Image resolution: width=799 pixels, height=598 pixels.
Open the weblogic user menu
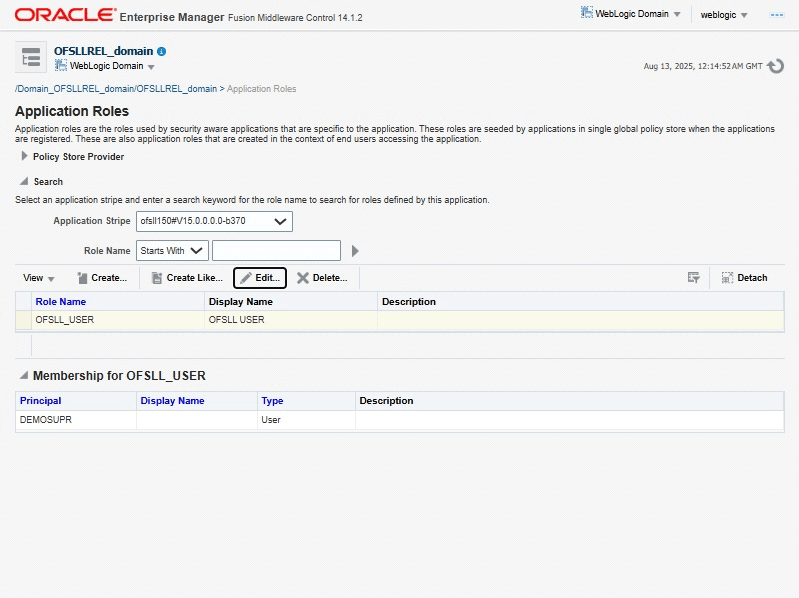(x=724, y=15)
